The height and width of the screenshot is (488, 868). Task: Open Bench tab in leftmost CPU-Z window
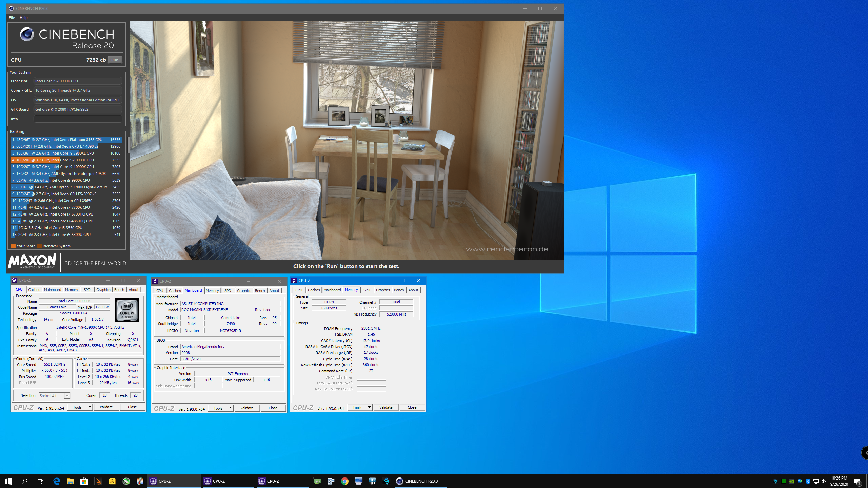(x=119, y=290)
